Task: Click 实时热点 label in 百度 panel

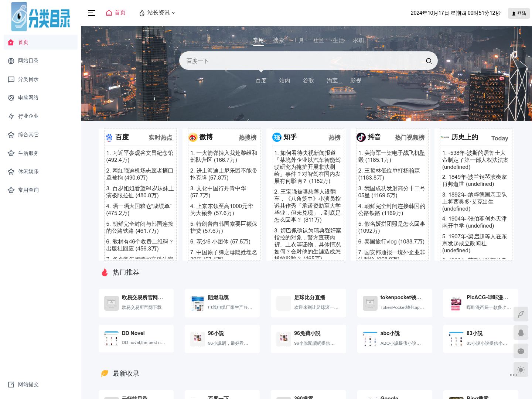Action: (160, 138)
